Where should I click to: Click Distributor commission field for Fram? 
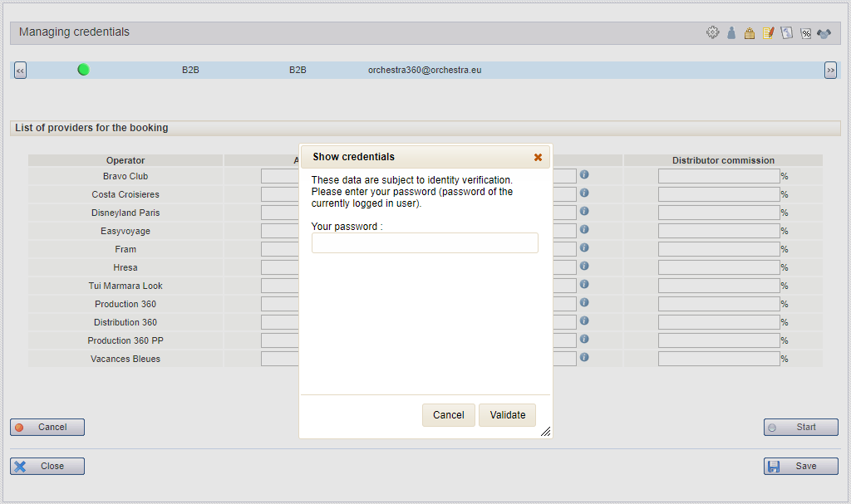coord(719,249)
